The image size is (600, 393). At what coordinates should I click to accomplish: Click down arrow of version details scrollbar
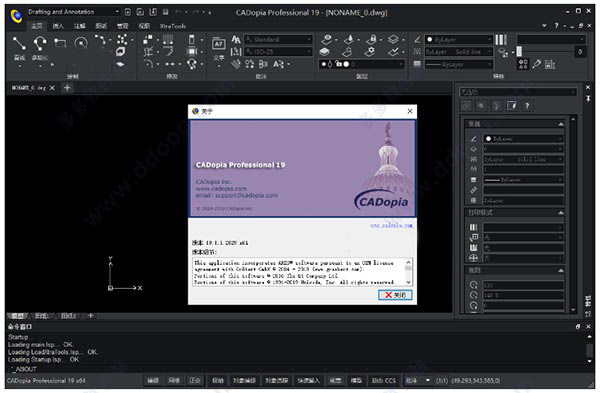pyautogui.click(x=408, y=282)
